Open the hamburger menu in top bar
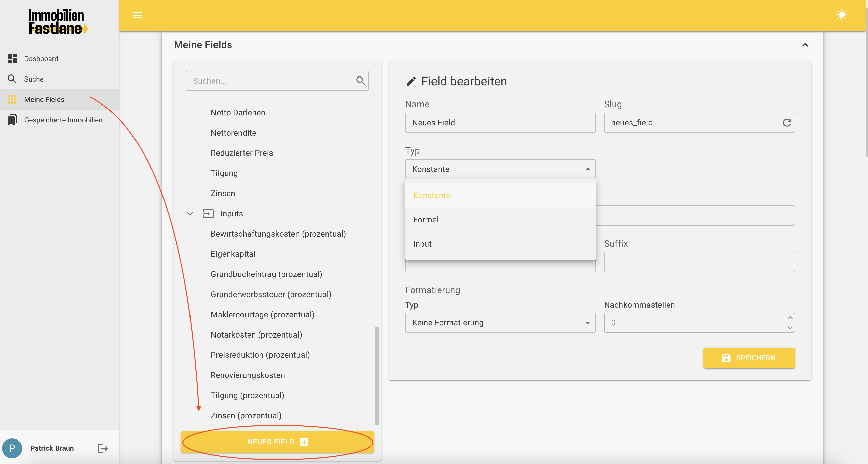Image resolution: width=868 pixels, height=464 pixels. pos(137,15)
